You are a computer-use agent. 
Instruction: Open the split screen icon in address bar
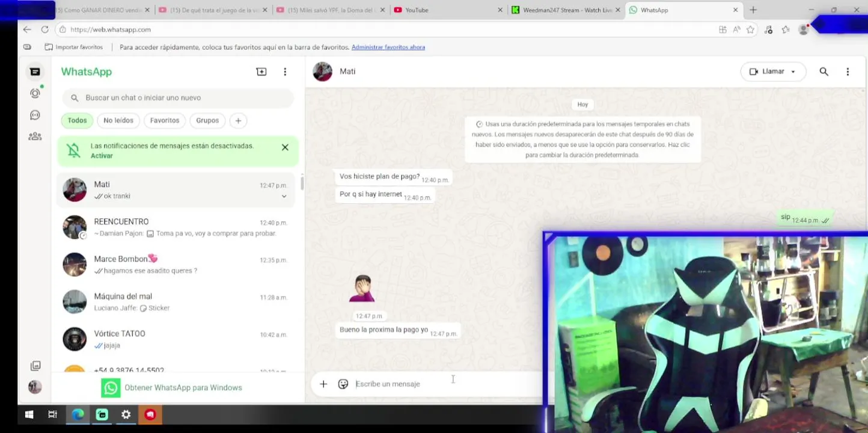(x=723, y=29)
